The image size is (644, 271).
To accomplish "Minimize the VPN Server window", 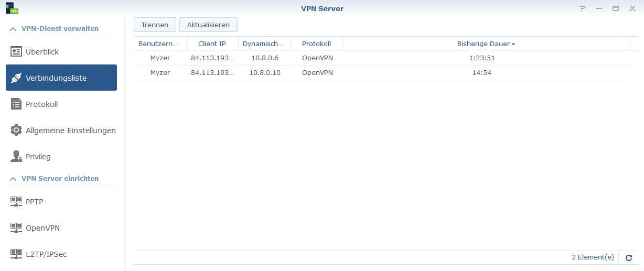I will coord(599,8).
